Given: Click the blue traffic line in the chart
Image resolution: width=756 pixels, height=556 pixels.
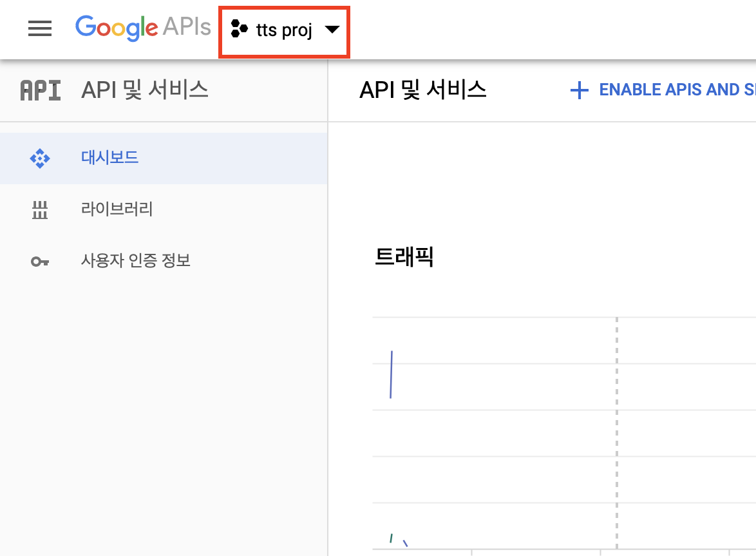Looking at the screenshot, I should point(391,375).
